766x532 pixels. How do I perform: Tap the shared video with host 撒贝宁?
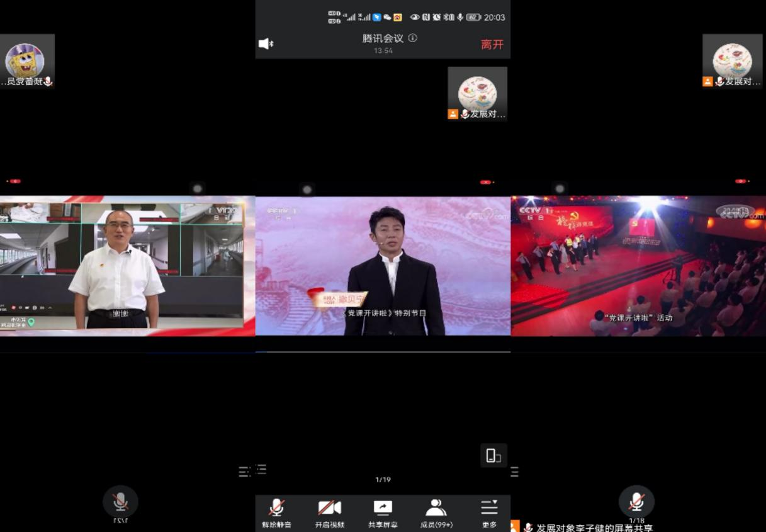[383, 266]
